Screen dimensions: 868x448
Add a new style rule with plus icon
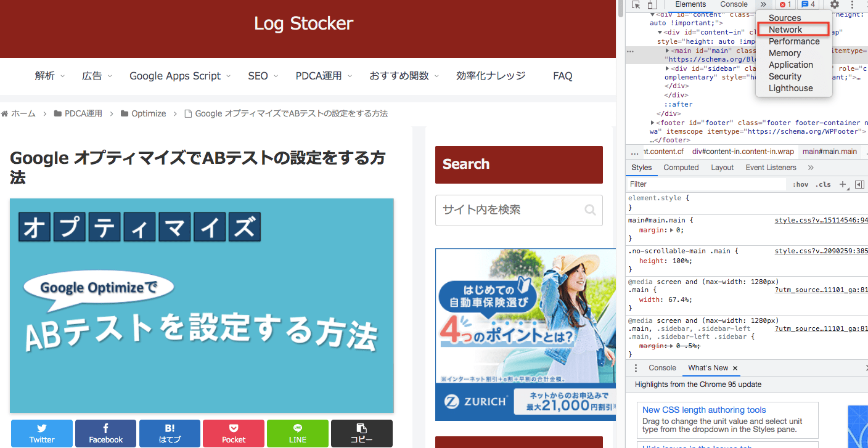[x=843, y=184]
